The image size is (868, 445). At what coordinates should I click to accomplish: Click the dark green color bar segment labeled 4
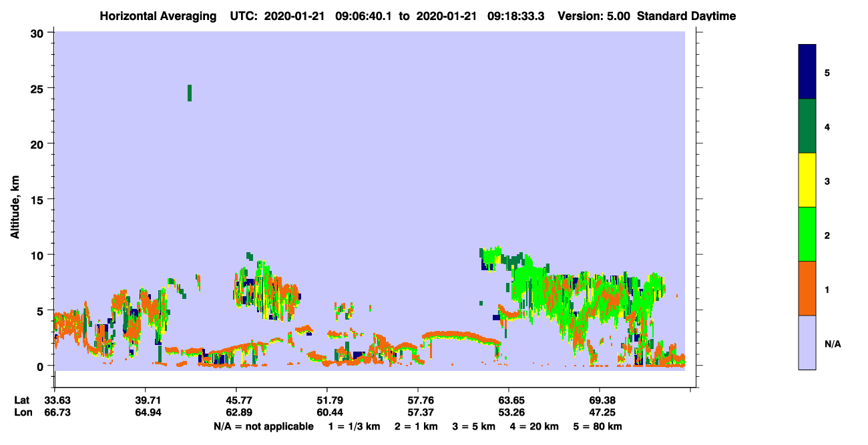(x=807, y=126)
